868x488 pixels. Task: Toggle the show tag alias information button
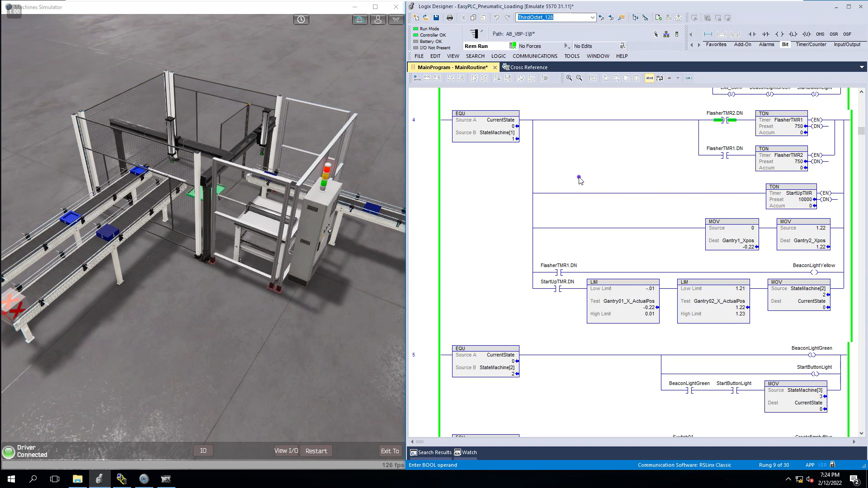pos(660,78)
